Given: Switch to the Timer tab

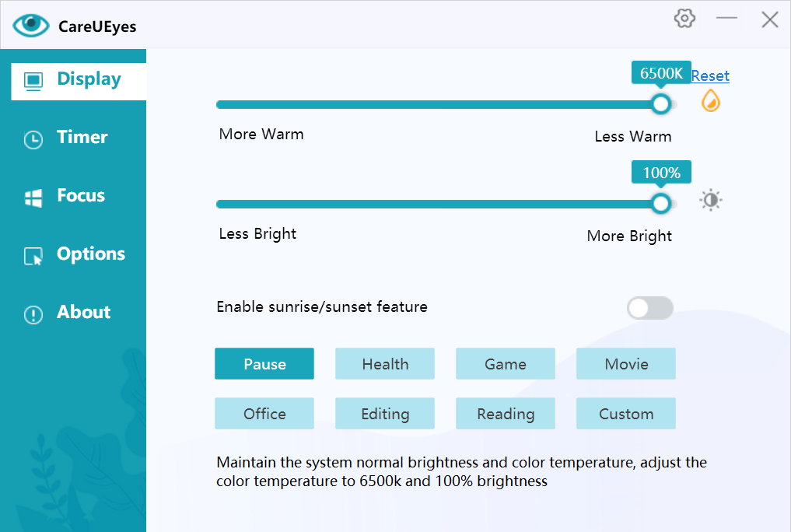Looking at the screenshot, I should point(82,138).
